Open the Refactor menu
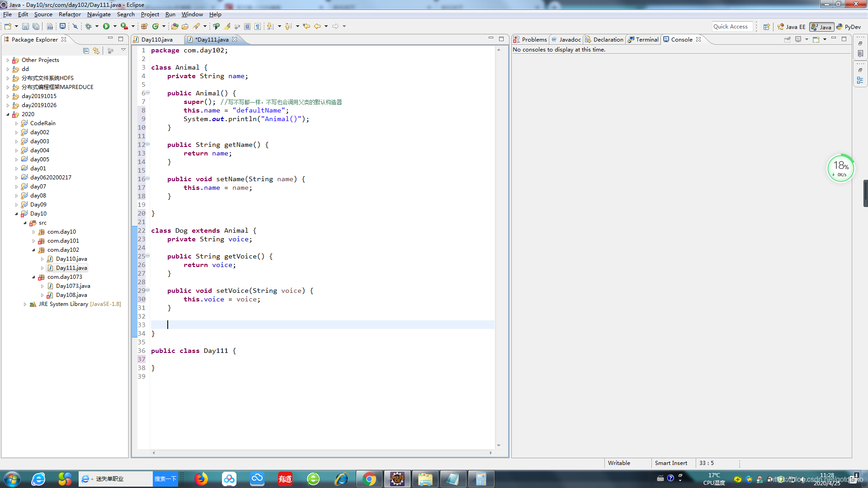This screenshot has width=868, height=488. click(70, 14)
